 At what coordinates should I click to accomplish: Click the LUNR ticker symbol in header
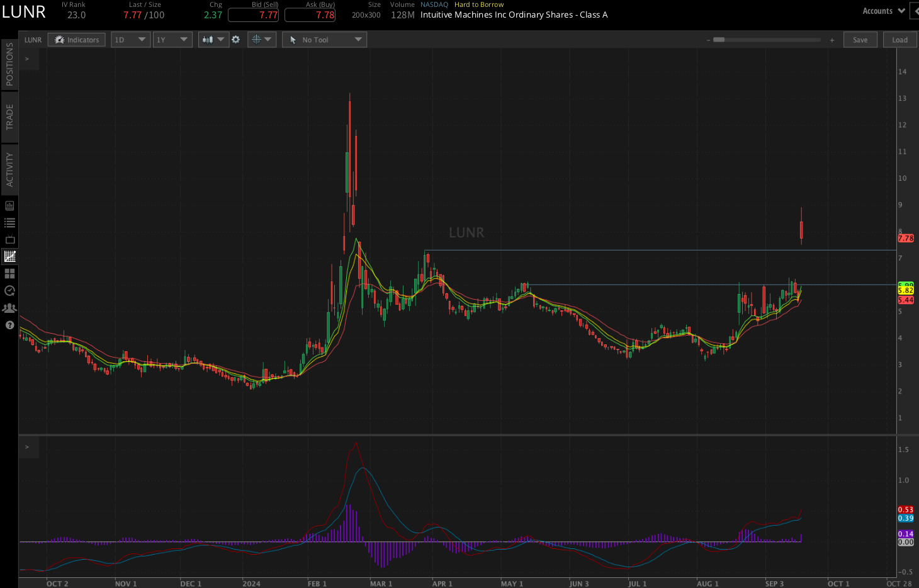24,12
